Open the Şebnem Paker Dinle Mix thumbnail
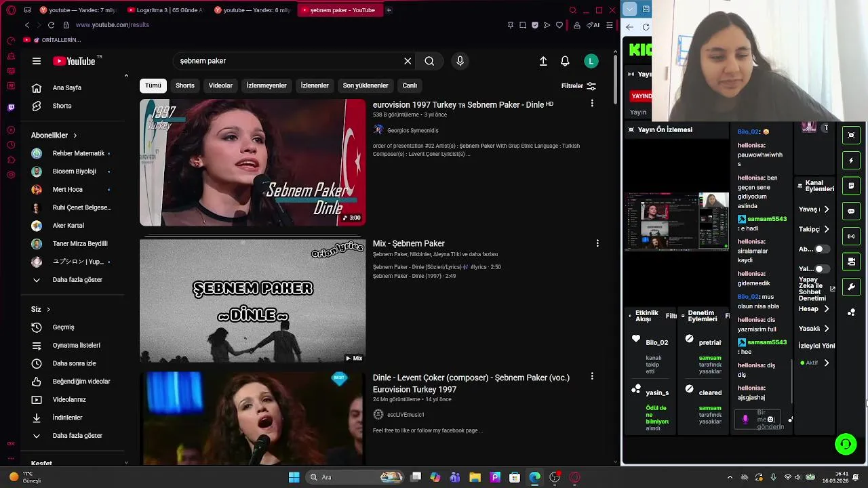 coord(252,300)
